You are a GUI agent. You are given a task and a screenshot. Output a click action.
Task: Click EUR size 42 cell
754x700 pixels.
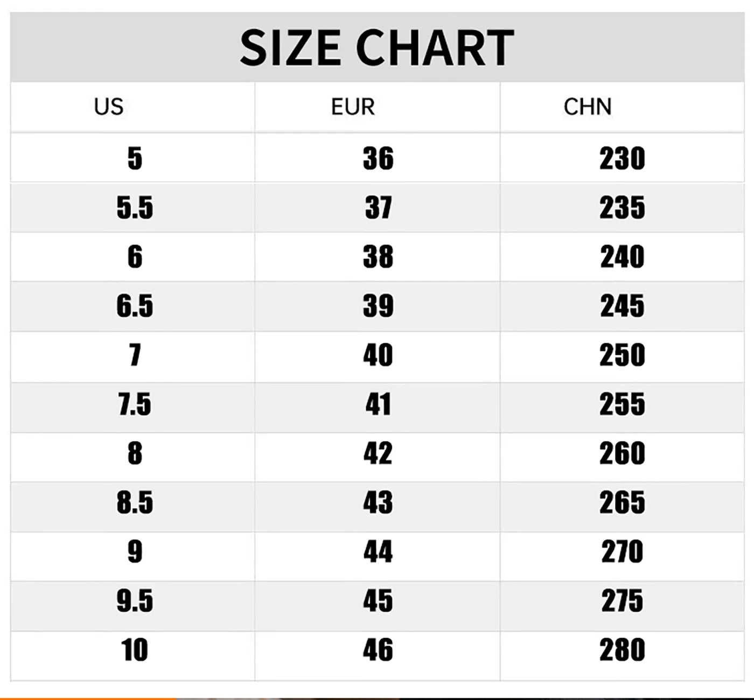pyautogui.click(x=378, y=453)
